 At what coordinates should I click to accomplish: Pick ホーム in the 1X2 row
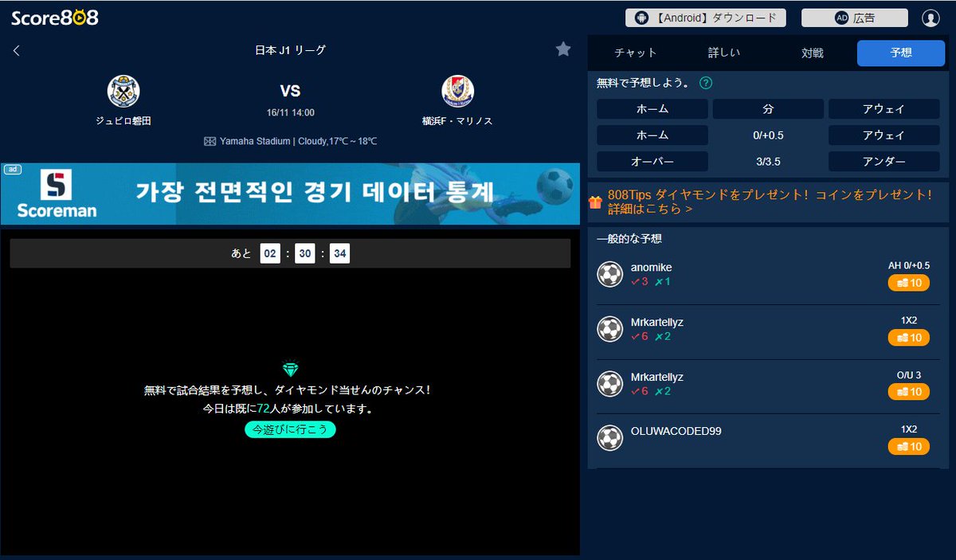[x=652, y=109]
